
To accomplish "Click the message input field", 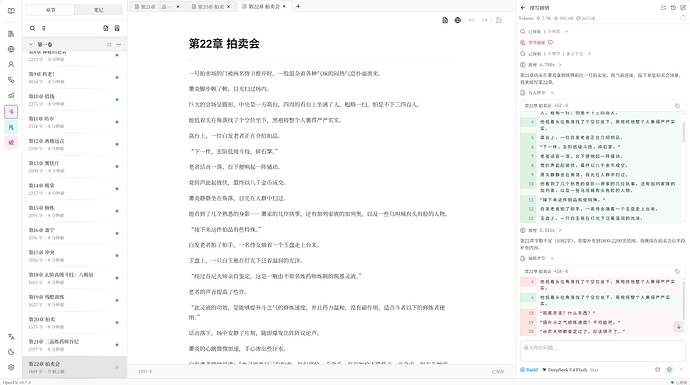I will [x=602, y=351].
